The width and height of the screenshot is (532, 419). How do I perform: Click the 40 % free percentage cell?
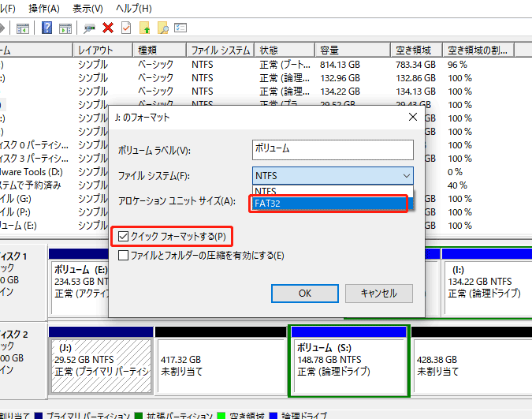(457, 185)
